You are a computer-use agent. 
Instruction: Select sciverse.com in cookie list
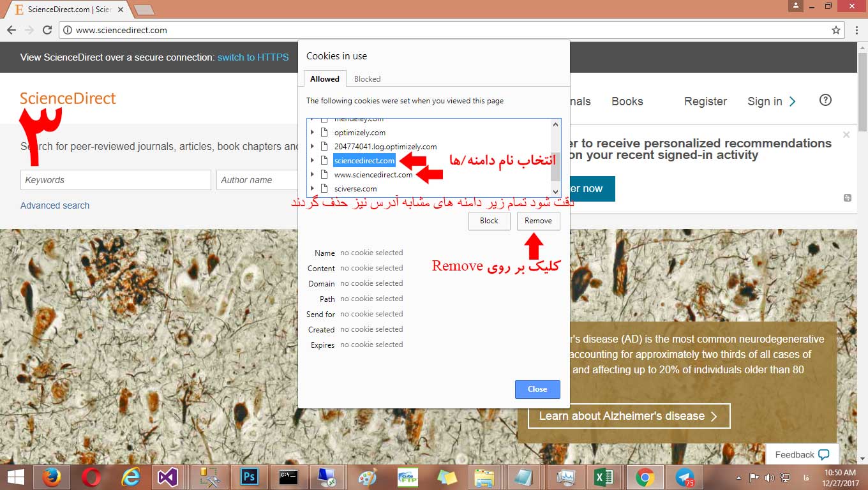click(355, 188)
